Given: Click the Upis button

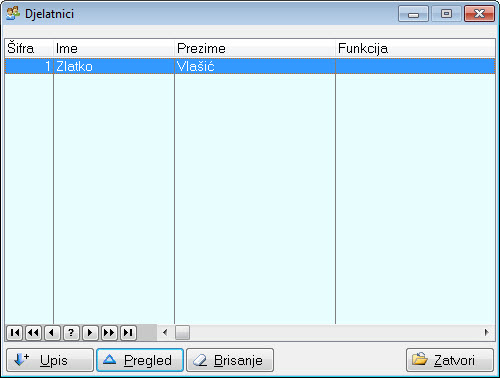Looking at the screenshot, I should 50,360.
